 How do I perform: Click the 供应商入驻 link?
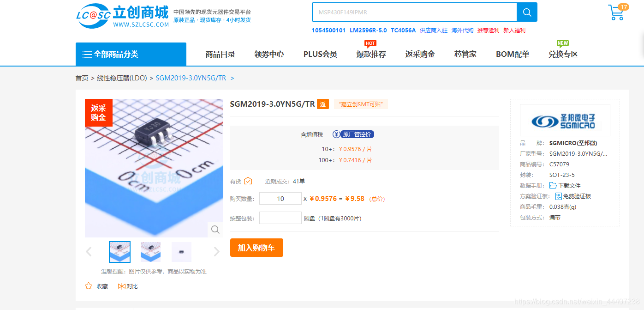(x=434, y=30)
